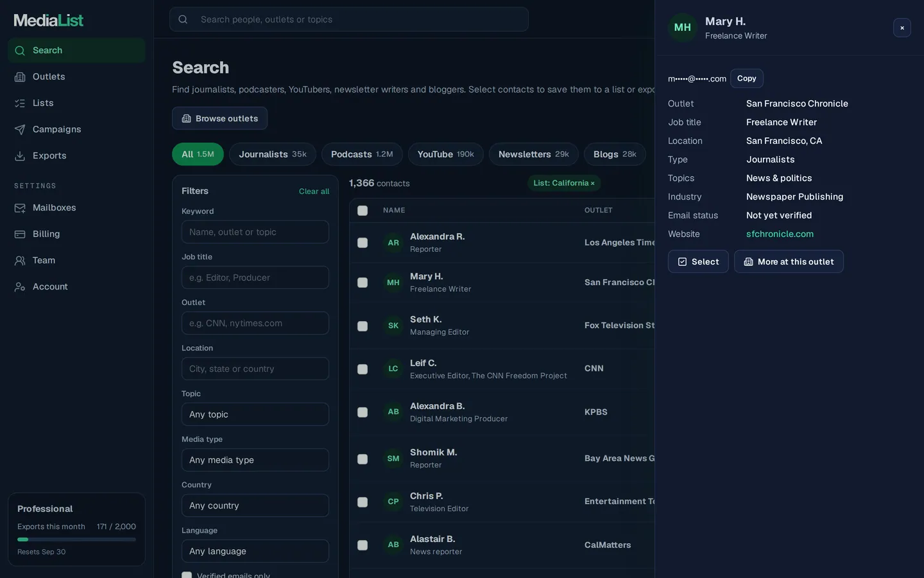Click the Outlets building icon in sidebar
The height and width of the screenshot is (578, 924).
pyautogui.click(x=20, y=77)
